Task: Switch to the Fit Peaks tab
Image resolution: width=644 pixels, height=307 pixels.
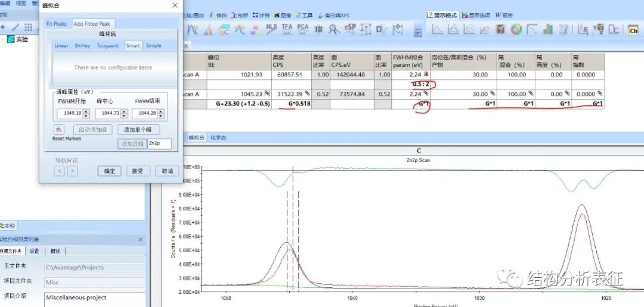Action: pos(57,24)
